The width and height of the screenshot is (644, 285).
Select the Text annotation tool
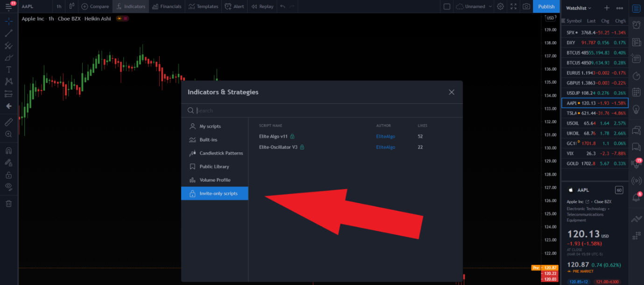pyautogui.click(x=8, y=69)
